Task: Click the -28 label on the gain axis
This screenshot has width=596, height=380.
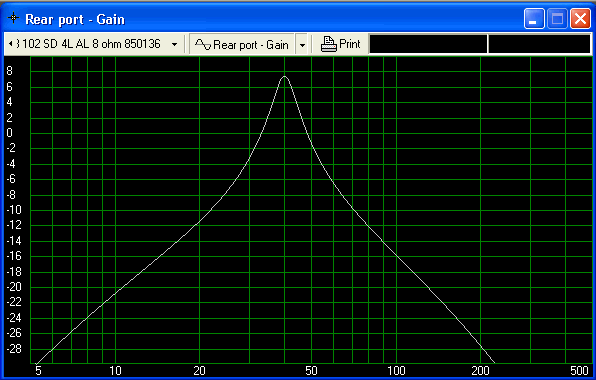Action: click(x=14, y=349)
